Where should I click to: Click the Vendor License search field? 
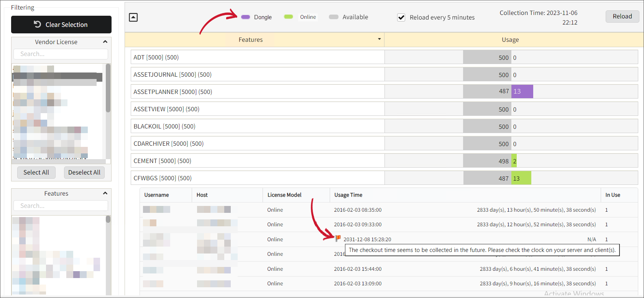pyautogui.click(x=61, y=54)
